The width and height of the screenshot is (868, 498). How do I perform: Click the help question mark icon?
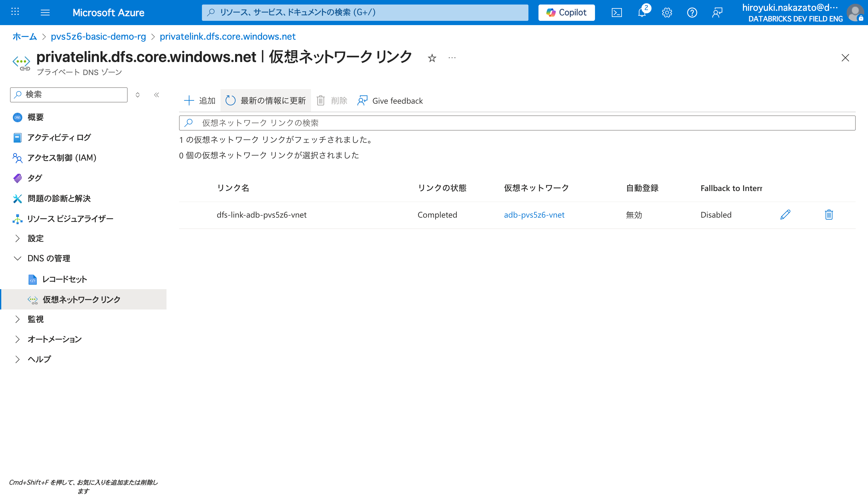692,13
